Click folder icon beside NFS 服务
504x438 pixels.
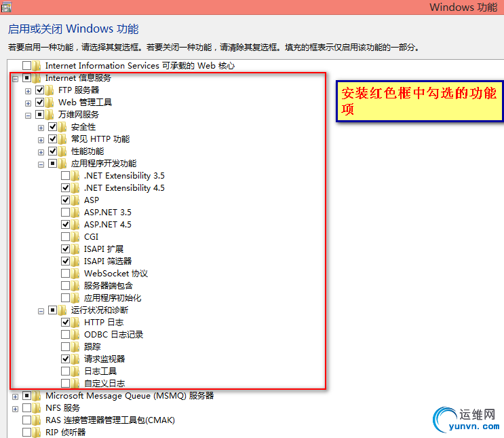(37, 408)
